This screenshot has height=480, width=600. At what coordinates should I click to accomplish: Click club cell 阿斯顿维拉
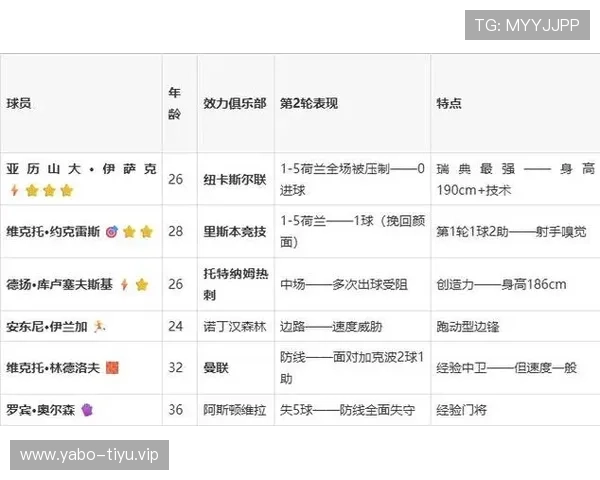[235, 410]
